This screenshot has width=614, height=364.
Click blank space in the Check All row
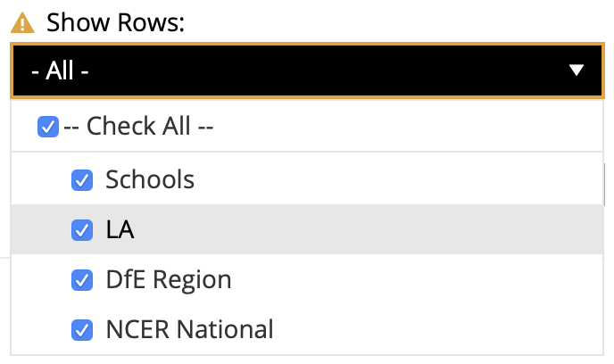pyautogui.click(x=407, y=126)
